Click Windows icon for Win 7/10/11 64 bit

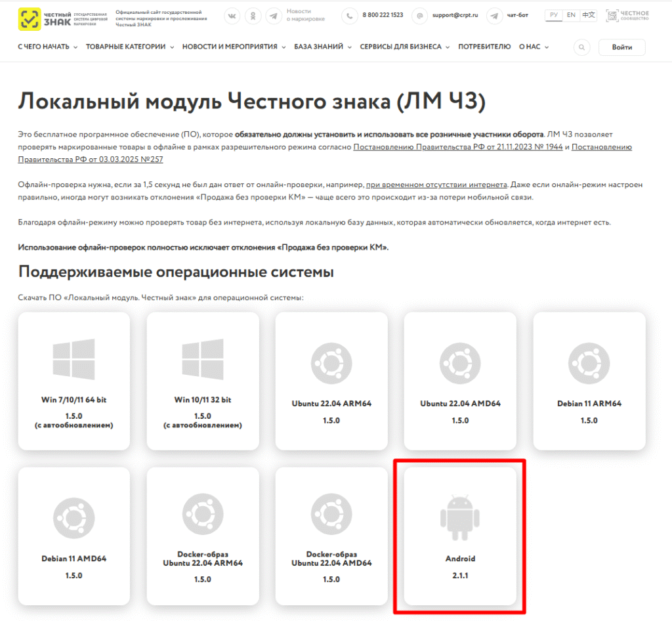tap(73, 359)
